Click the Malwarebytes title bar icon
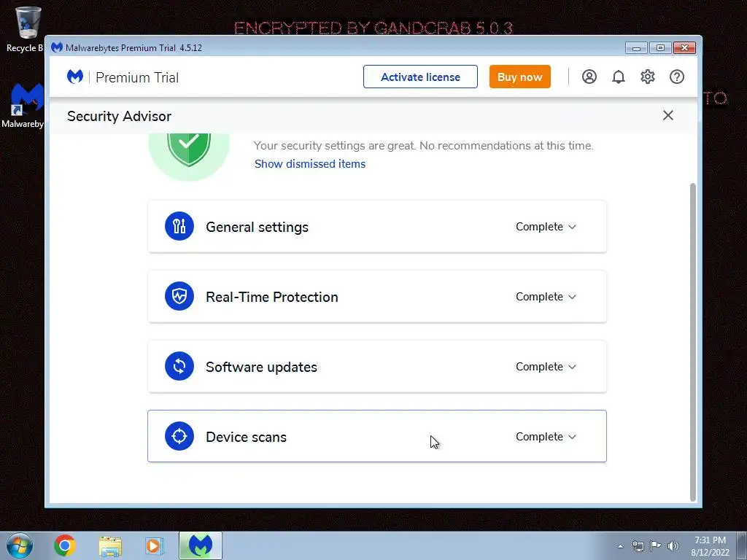Screen dimensions: 747x560 click(57, 47)
